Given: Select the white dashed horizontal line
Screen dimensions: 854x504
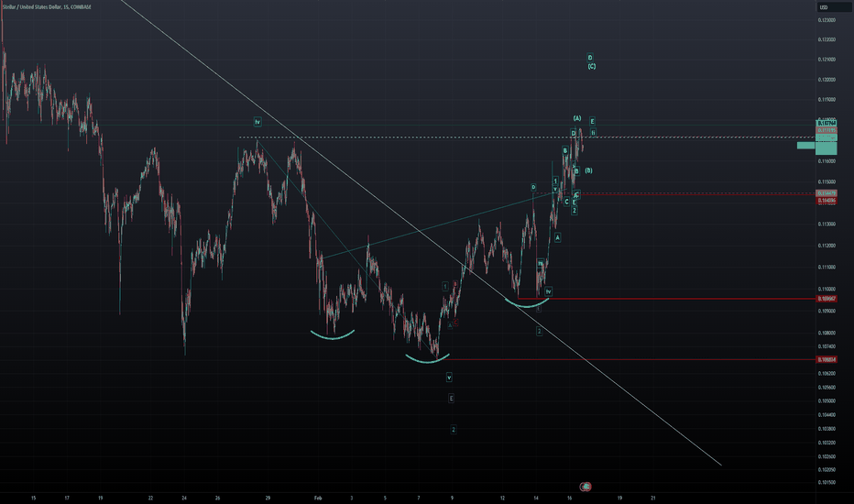Looking at the screenshot, I should [x=527, y=137].
